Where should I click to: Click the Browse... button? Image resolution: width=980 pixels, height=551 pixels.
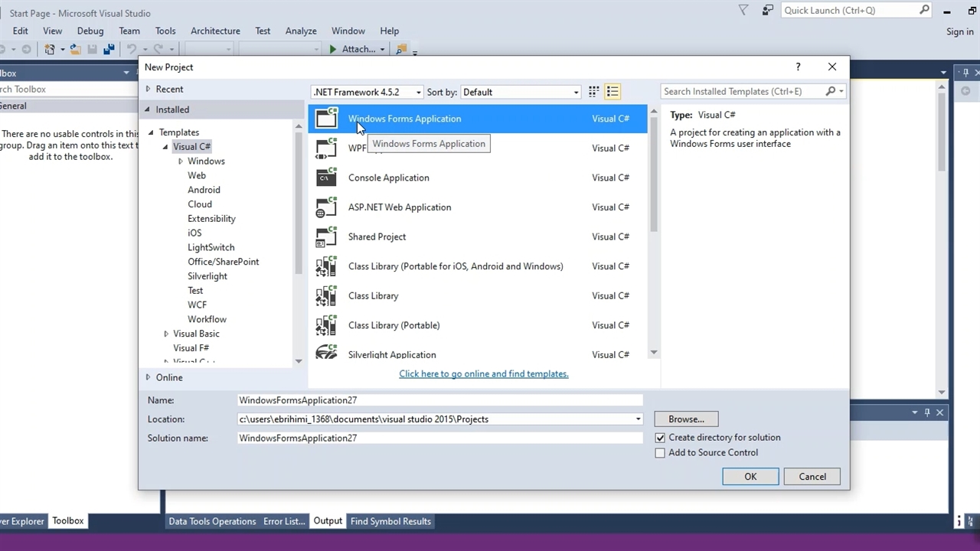click(686, 419)
